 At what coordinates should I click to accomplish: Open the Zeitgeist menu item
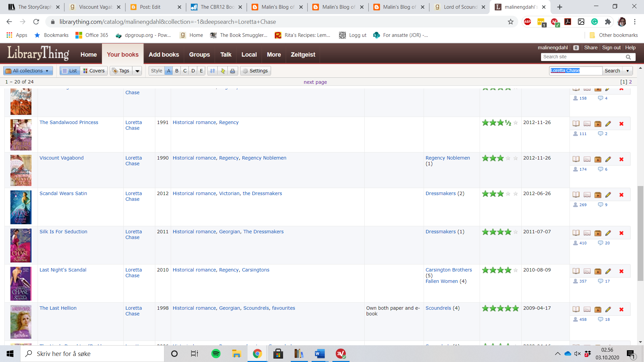coord(303,55)
